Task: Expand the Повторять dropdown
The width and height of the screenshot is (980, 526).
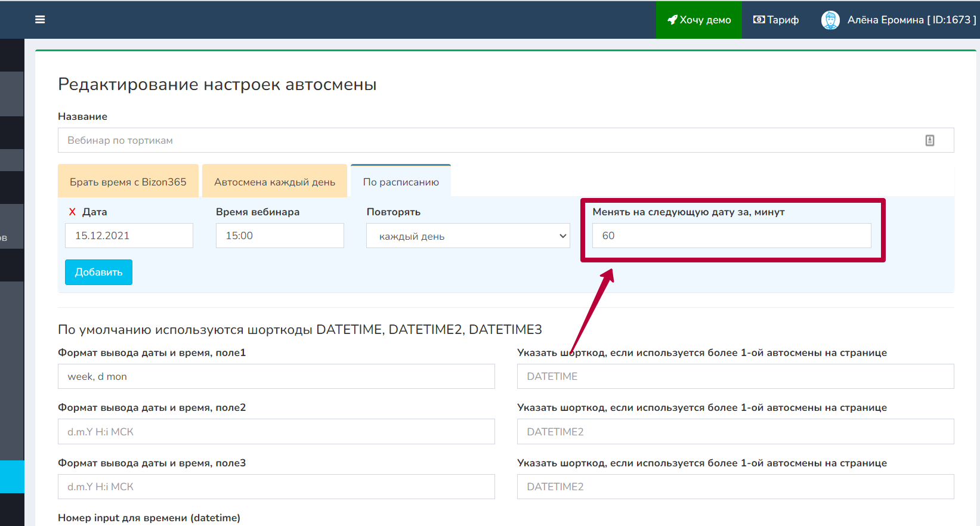Action: point(468,236)
